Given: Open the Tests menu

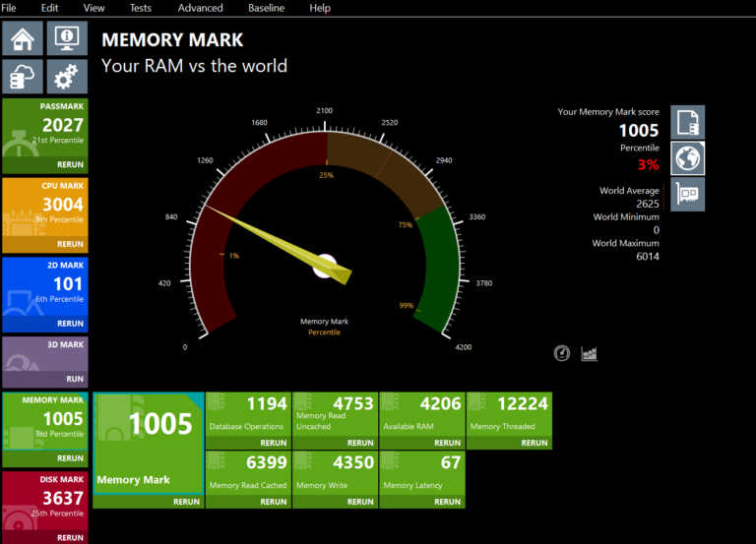Looking at the screenshot, I should 141,8.
